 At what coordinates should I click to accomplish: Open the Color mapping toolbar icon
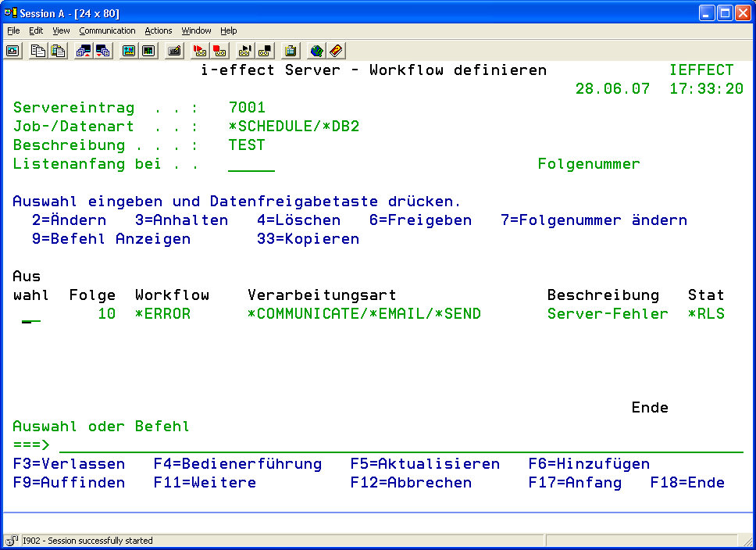coord(148,51)
